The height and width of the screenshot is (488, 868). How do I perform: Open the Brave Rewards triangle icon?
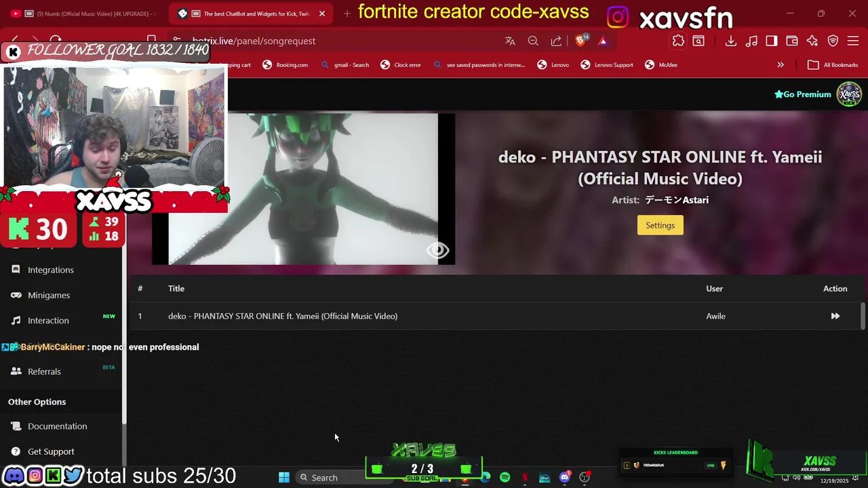pyautogui.click(x=602, y=41)
